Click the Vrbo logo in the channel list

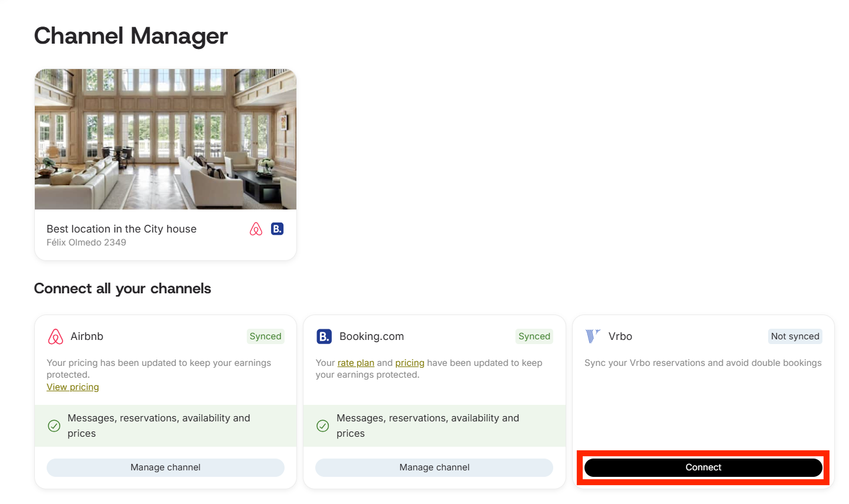click(592, 336)
